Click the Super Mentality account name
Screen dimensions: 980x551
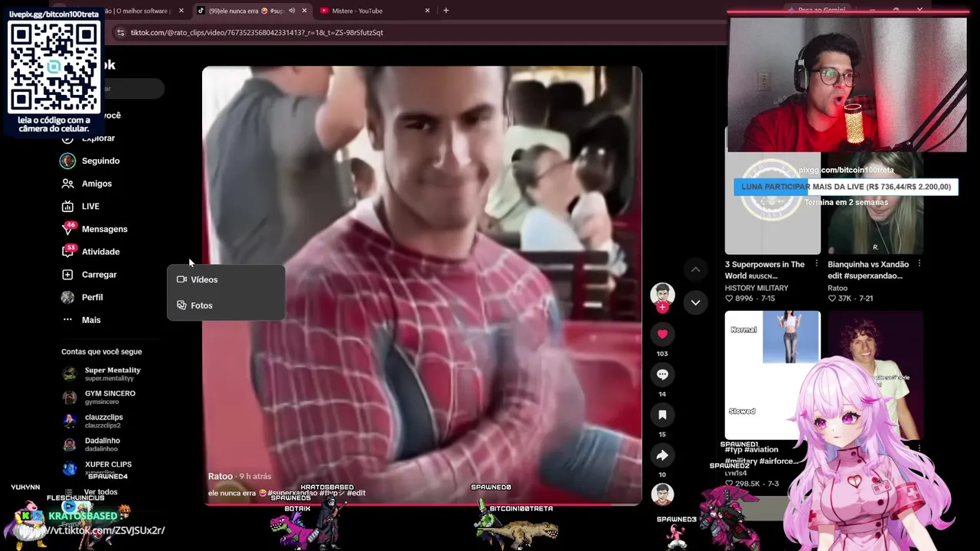tap(113, 370)
